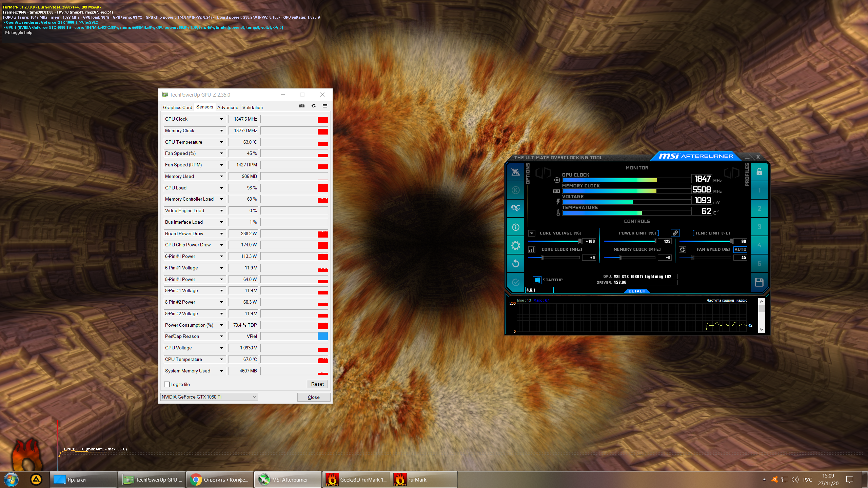Screen dimensions: 868x488
Task: Open the PerfCap Reason dropdown arrow
Action: pyautogui.click(x=221, y=337)
